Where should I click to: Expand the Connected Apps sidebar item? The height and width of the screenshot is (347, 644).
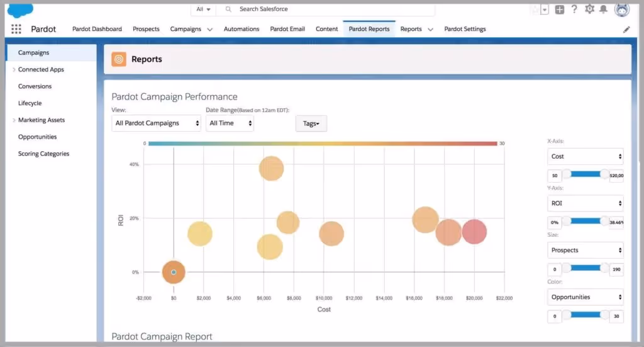click(x=14, y=69)
